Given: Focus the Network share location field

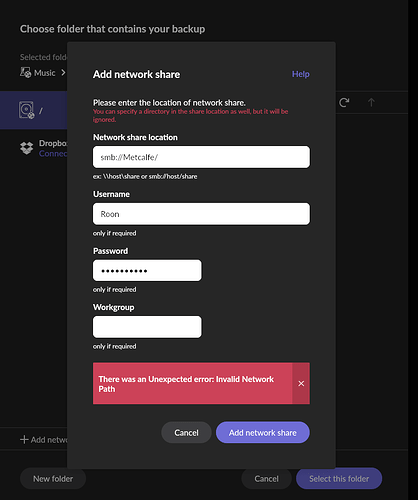Looking at the screenshot, I should pos(201,157).
